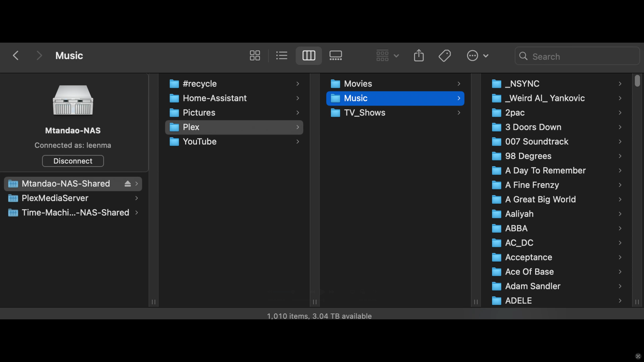Image resolution: width=644 pixels, height=362 pixels.
Task: Open the Share menu
Action: (419, 56)
